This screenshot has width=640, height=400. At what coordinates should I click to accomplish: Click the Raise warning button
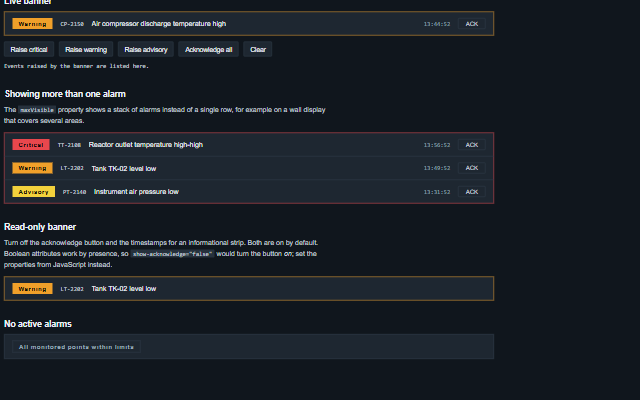[86, 49]
